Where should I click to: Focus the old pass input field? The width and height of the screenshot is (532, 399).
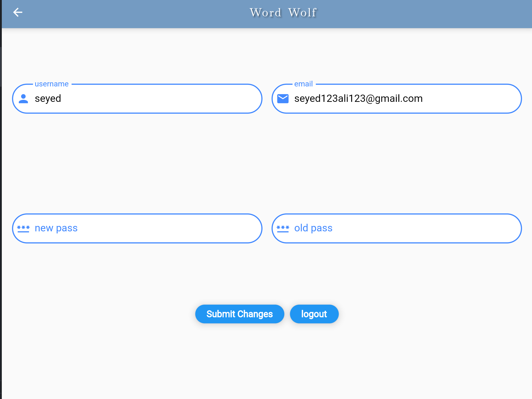[x=397, y=228]
